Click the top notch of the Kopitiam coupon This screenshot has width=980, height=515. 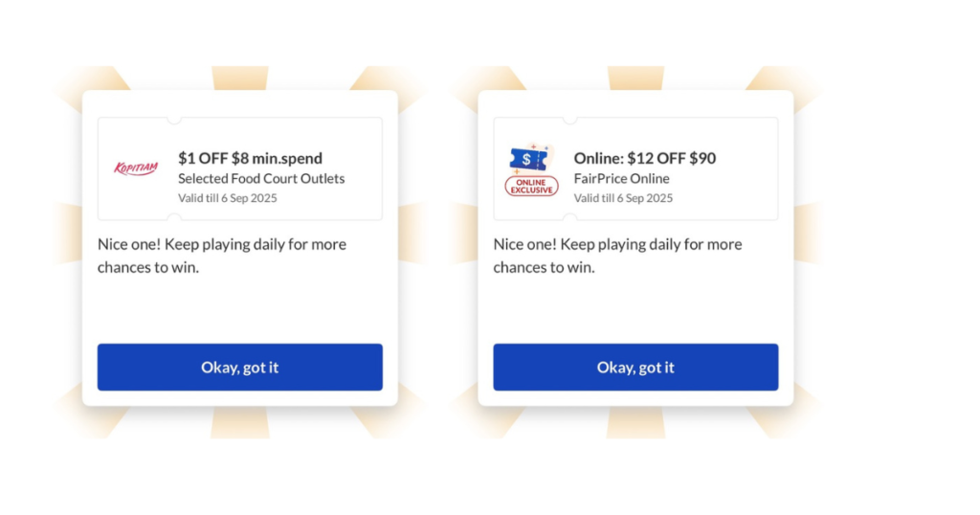tap(173, 120)
